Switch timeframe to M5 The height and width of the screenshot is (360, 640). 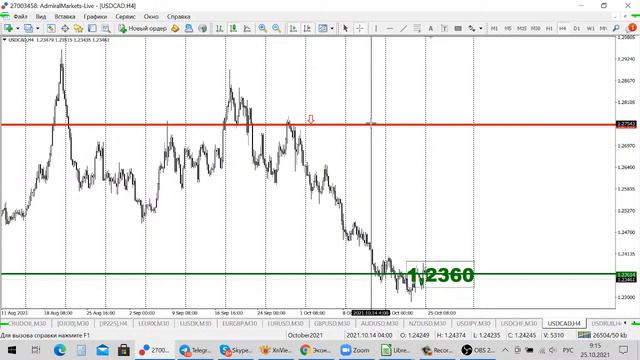tap(508, 28)
